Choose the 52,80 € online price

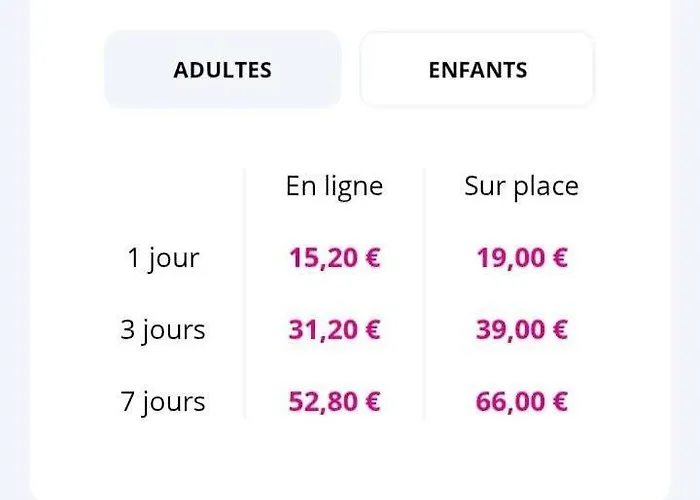pyautogui.click(x=334, y=402)
